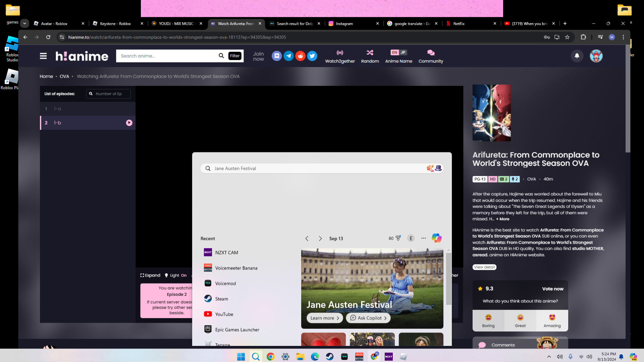Click the Arifureta poster thumbnail
The image size is (644, 362).
pos(491,113)
